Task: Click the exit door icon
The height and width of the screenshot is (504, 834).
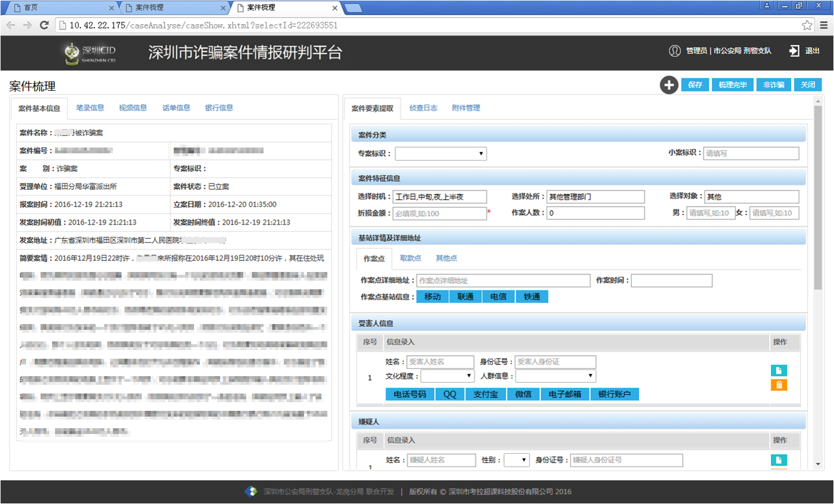Action: click(x=794, y=51)
